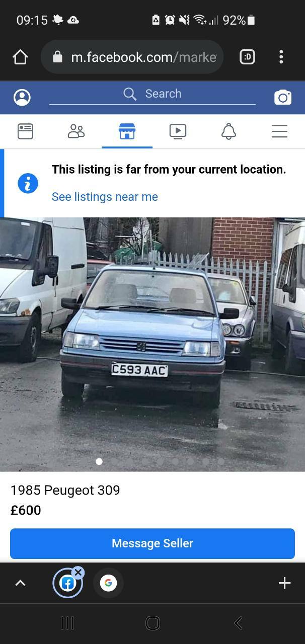Screen dimensions: 305x644
Task: Open the Watch video tab
Action: (x=178, y=131)
